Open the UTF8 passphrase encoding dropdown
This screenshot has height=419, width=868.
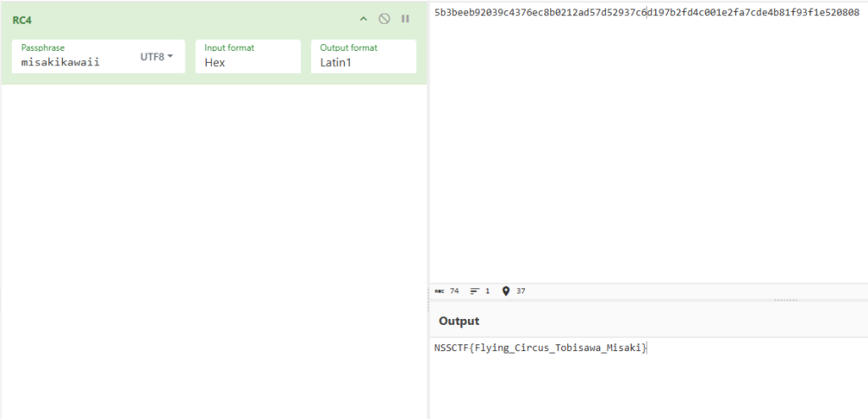(156, 57)
